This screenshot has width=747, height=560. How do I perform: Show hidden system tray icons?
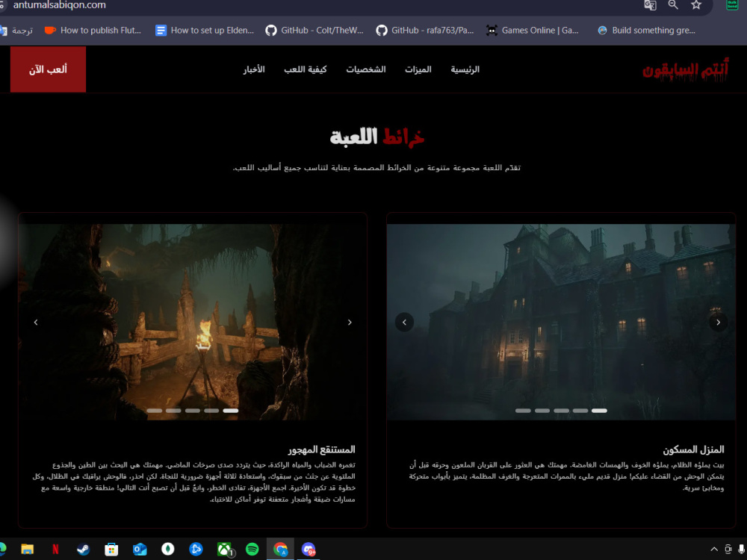(713, 549)
